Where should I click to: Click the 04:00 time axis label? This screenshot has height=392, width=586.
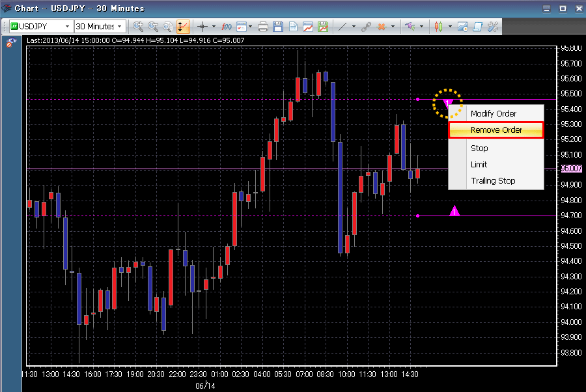coord(262,374)
